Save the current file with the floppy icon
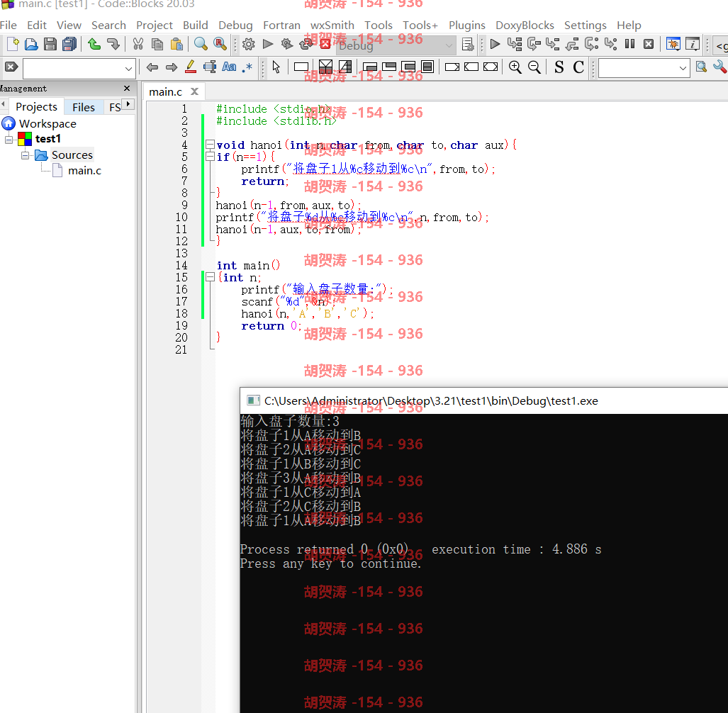 [x=50, y=45]
